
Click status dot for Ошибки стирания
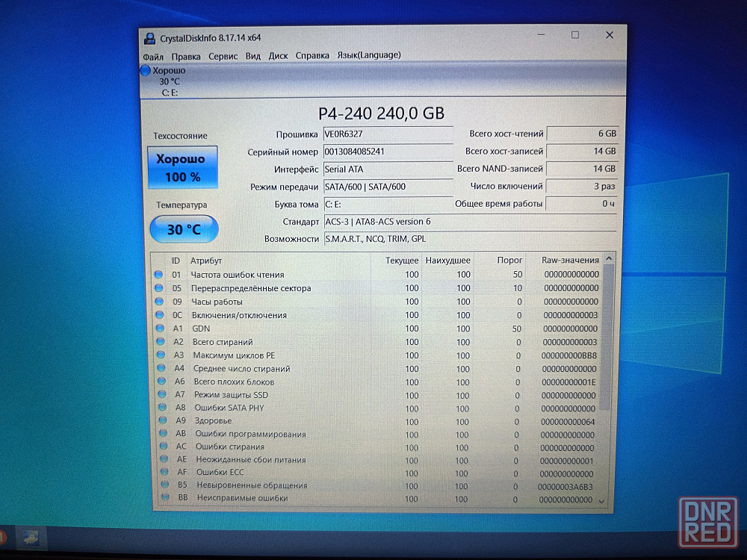(164, 447)
